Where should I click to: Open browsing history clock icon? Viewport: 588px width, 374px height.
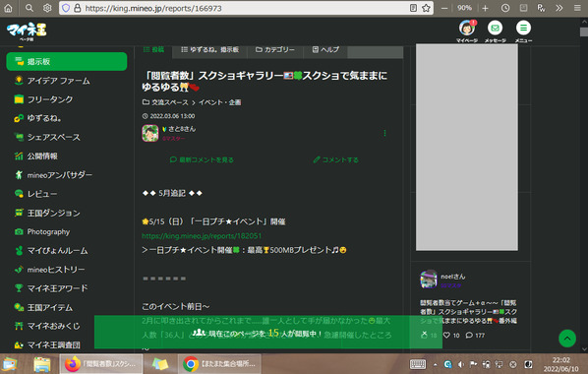[505, 8]
